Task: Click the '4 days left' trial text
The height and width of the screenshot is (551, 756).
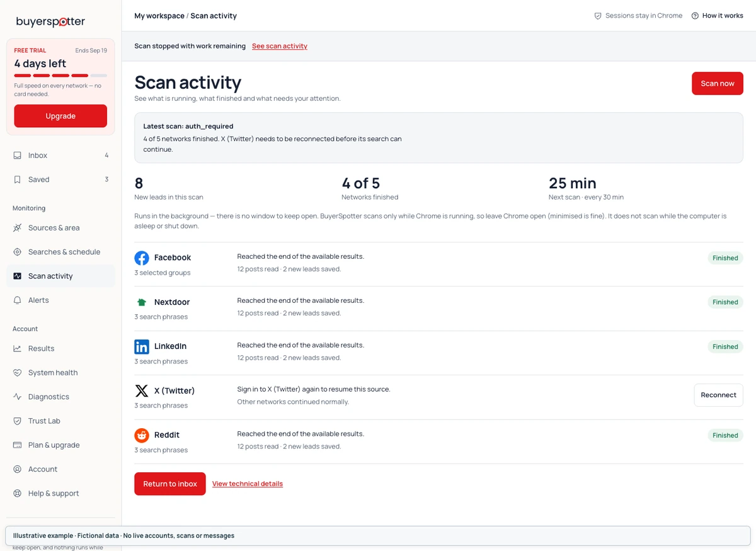Action: (40, 64)
